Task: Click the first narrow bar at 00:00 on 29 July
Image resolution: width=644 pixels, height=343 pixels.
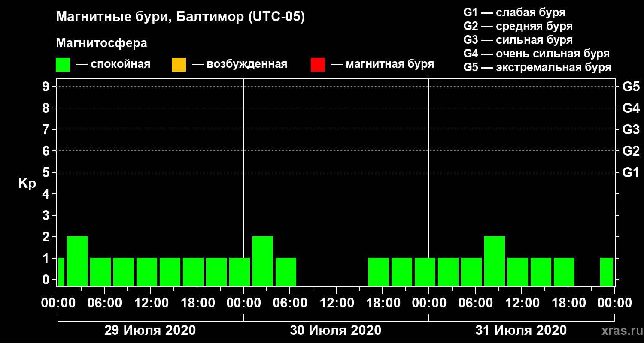Action: pyautogui.click(x=61, y=272)
